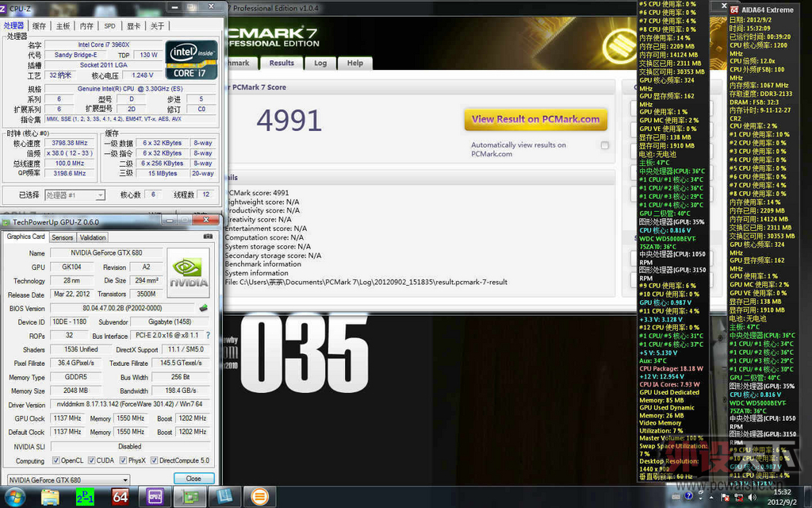Open the 处理器 #1 selection dropdown in CPU-Z

tap(75, 195)
